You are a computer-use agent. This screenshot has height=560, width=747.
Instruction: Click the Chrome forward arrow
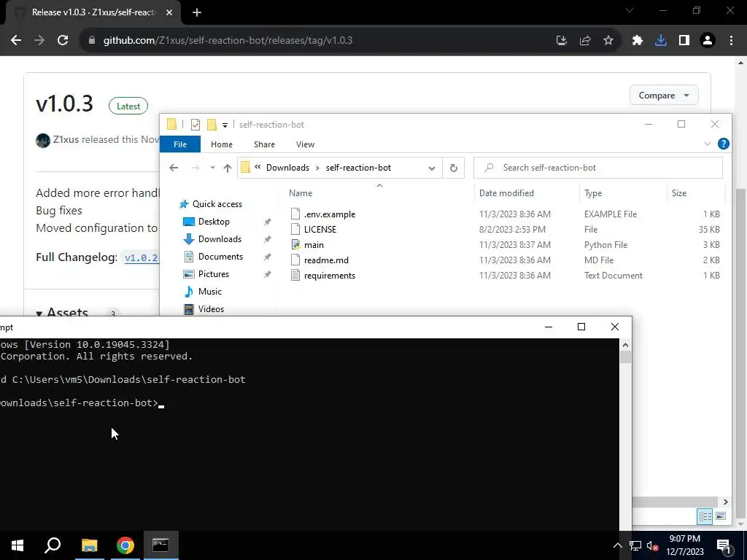[39, 41]
